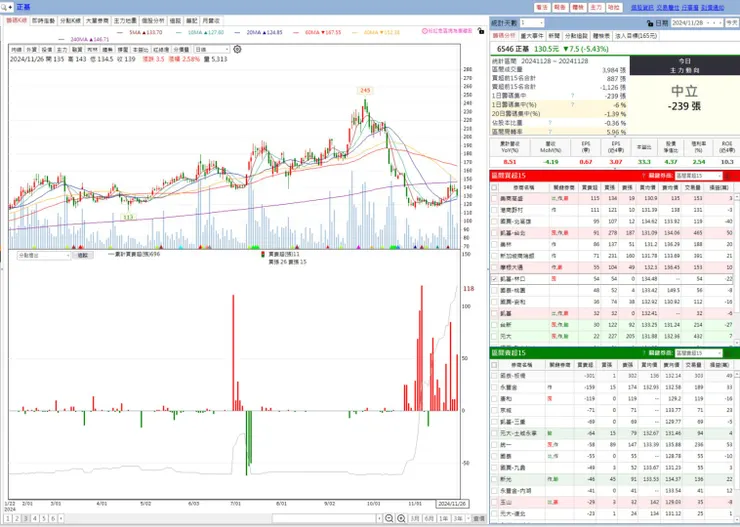Click the help icon for 區間周轉率

[x=550, y=132]
